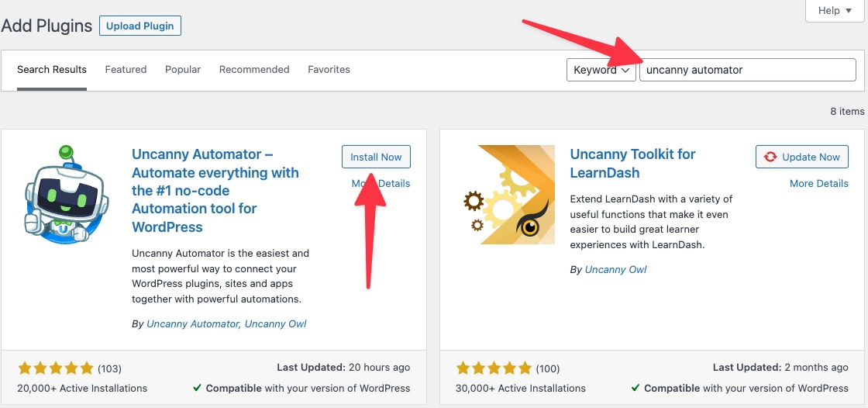Image resolution: width=868 pixels, height=408 pixels.
Task: Click the uncanny automator search field
Action: click(x=747, y=70)
